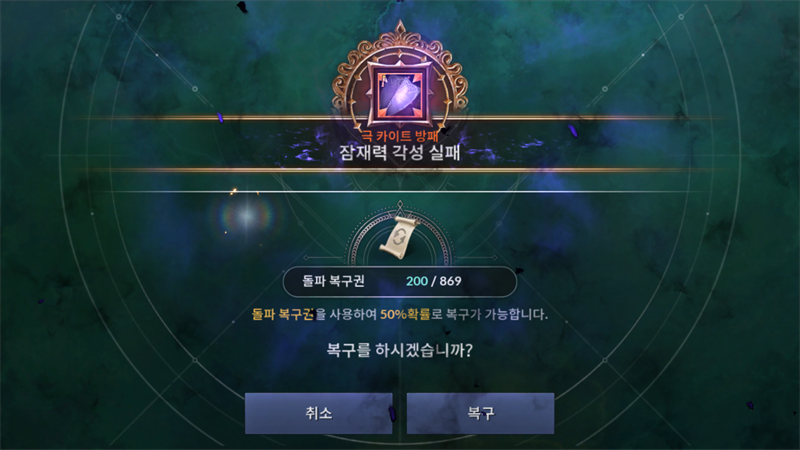Click the 869 owned ticket count
Image resolution: width=800 pixels, height=450 pixels.
[451, 281]
